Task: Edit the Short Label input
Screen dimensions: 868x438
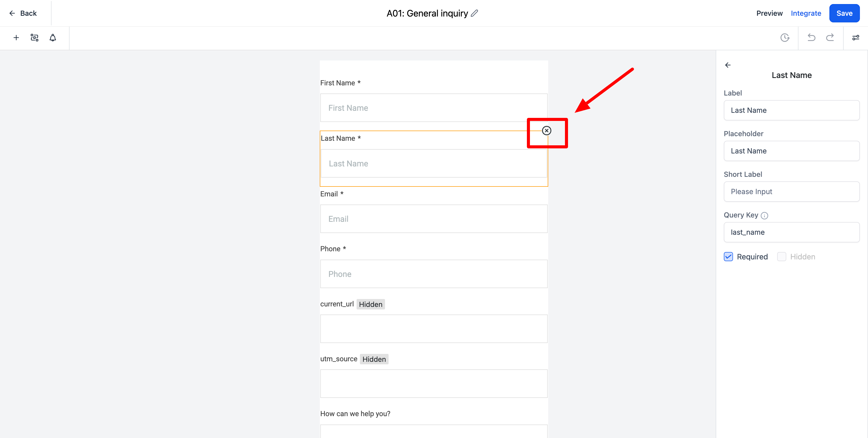Action: (x=791, y=192)
